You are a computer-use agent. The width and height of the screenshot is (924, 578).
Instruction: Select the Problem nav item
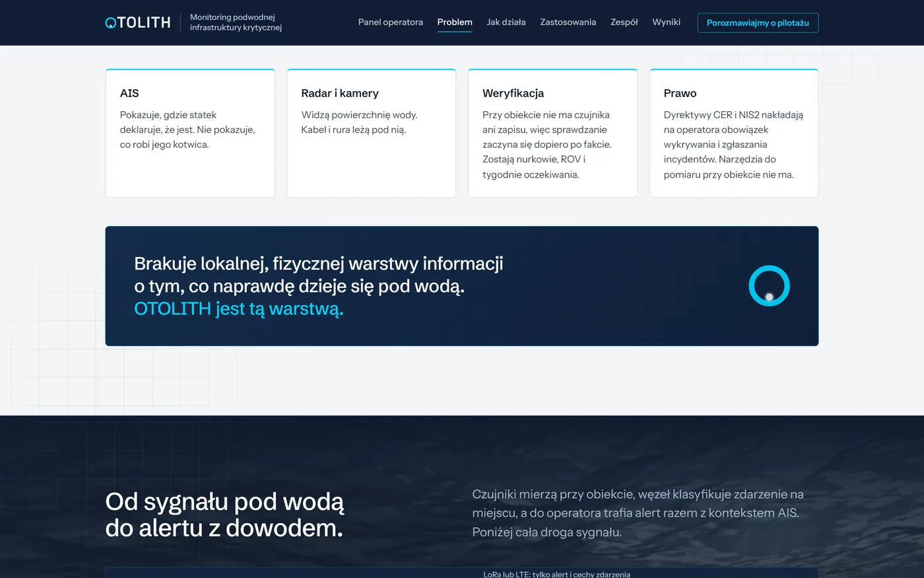click(x=455, y=22)
